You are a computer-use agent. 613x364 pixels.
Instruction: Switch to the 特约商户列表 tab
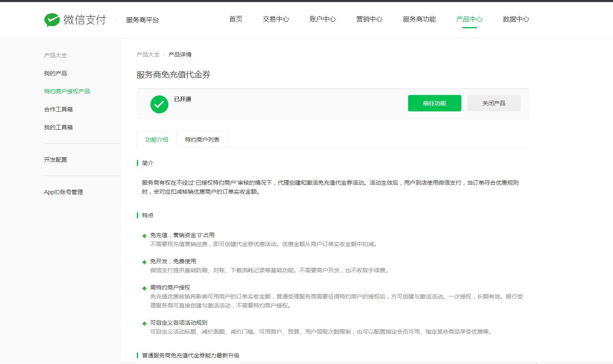coord(202,139)
